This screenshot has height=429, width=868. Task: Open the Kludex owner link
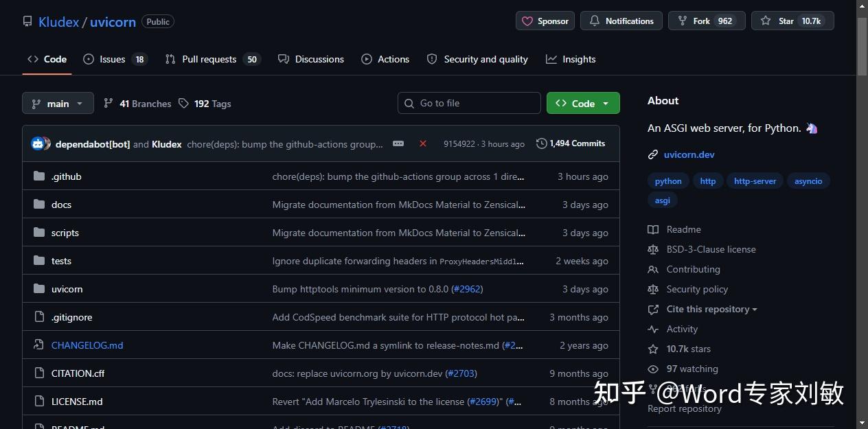click(58, 22)
